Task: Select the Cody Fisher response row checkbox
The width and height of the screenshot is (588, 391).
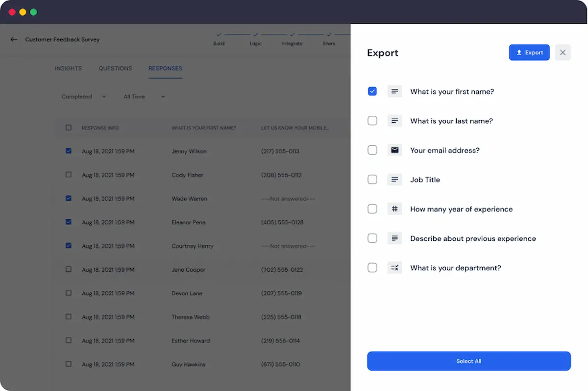Action: click(69, 175)
